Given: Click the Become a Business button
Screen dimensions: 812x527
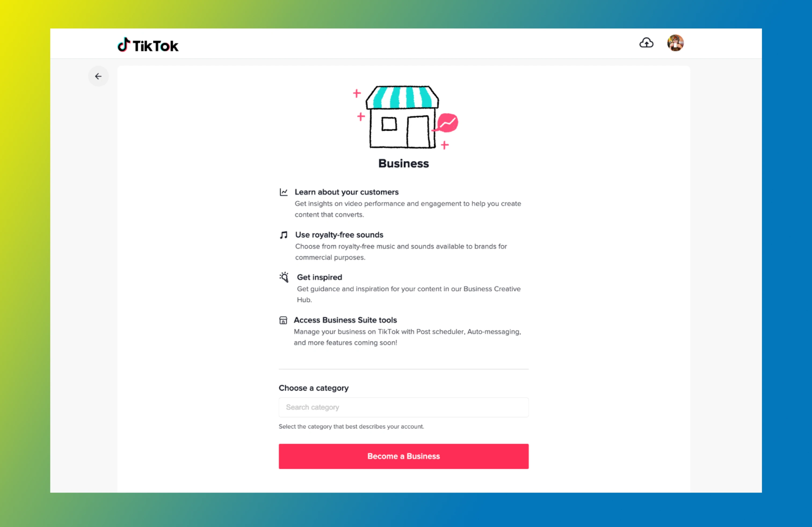Looking at the screenshot, I should tap(404, 456).
